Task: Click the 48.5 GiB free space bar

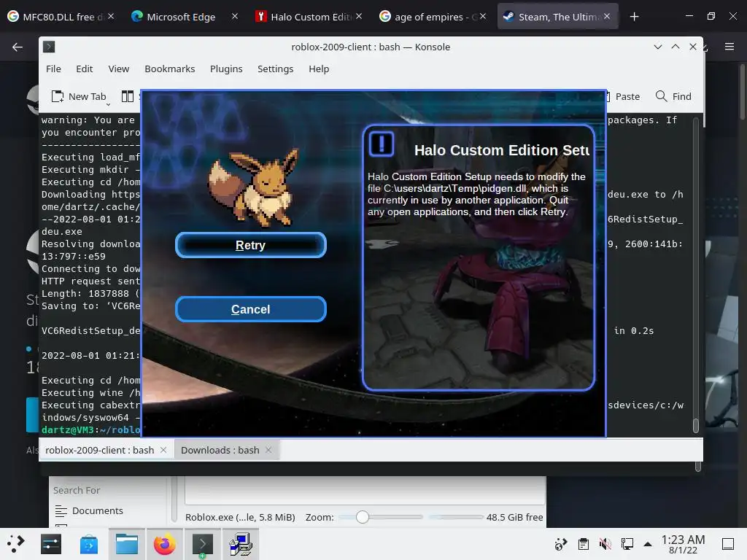Action: click(x=456, y=517)
